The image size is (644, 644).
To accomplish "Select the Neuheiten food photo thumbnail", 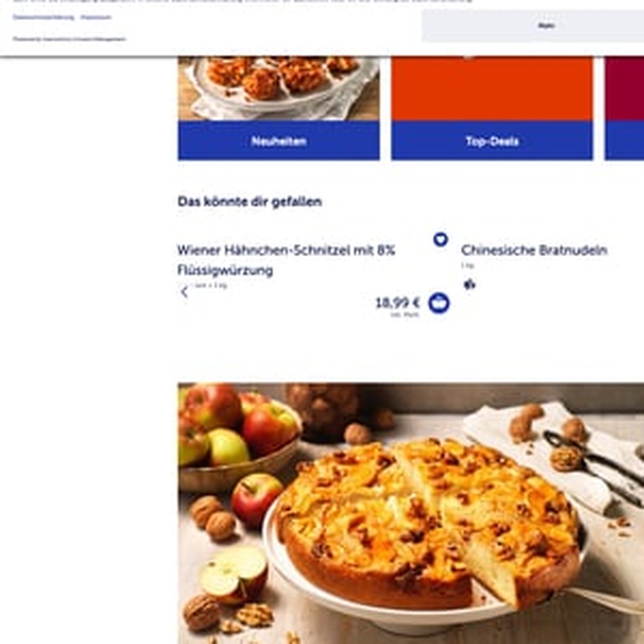I will pyautogui.click(x=279, y=89).
